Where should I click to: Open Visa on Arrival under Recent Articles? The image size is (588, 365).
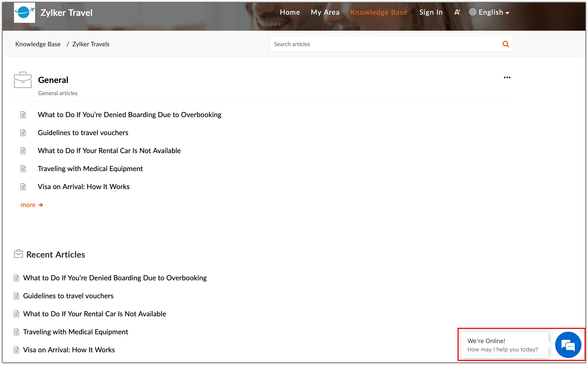click(x=69, y=350)
